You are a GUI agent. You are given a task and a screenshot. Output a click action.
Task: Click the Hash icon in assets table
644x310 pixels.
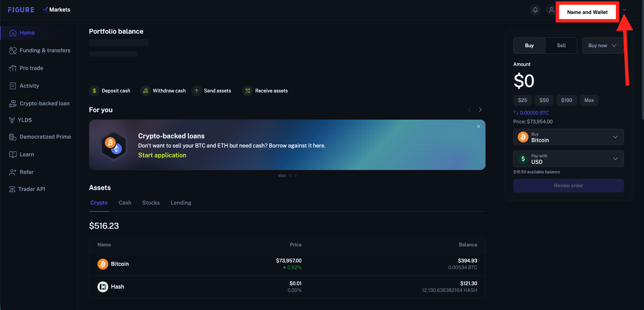coord(103,287)
